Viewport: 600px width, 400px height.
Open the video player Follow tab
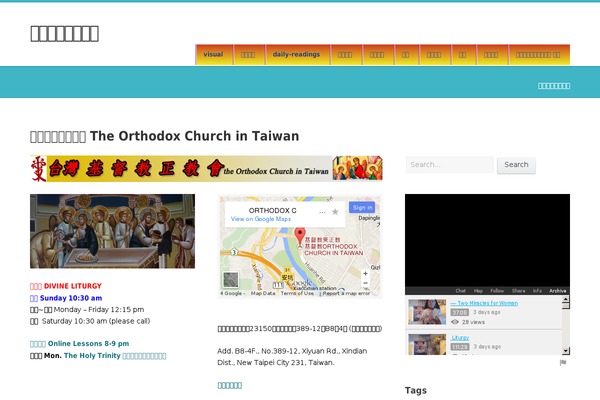click(497, 291)
